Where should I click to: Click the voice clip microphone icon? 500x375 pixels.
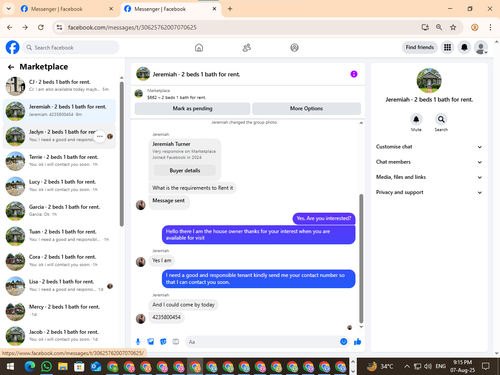138,341
